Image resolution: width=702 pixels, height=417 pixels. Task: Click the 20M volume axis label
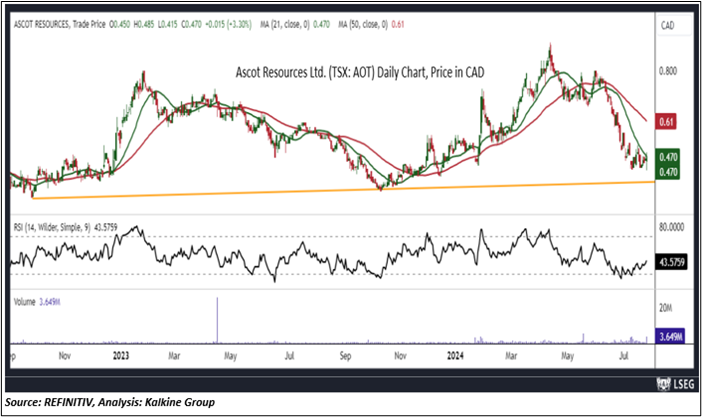click(666, 309)
